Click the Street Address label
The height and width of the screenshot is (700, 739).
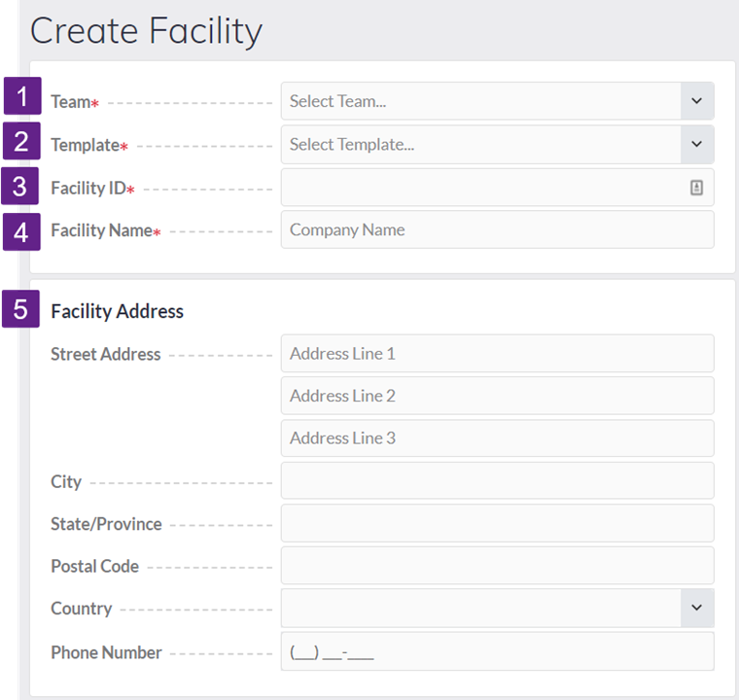106,354
